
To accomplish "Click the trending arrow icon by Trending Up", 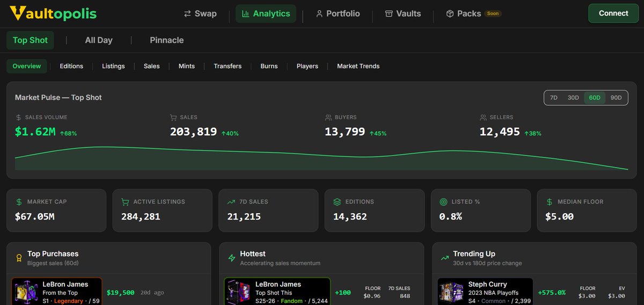I will pos(444,258).
